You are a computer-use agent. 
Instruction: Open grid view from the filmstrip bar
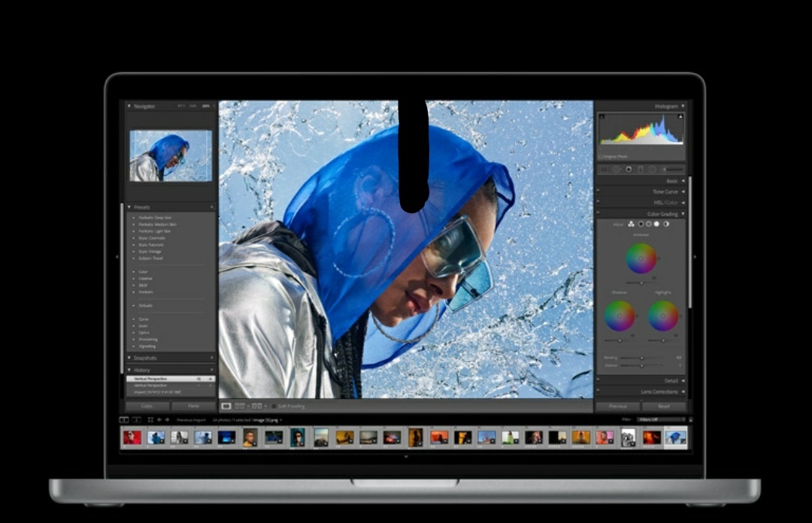(x=150, y=420)
